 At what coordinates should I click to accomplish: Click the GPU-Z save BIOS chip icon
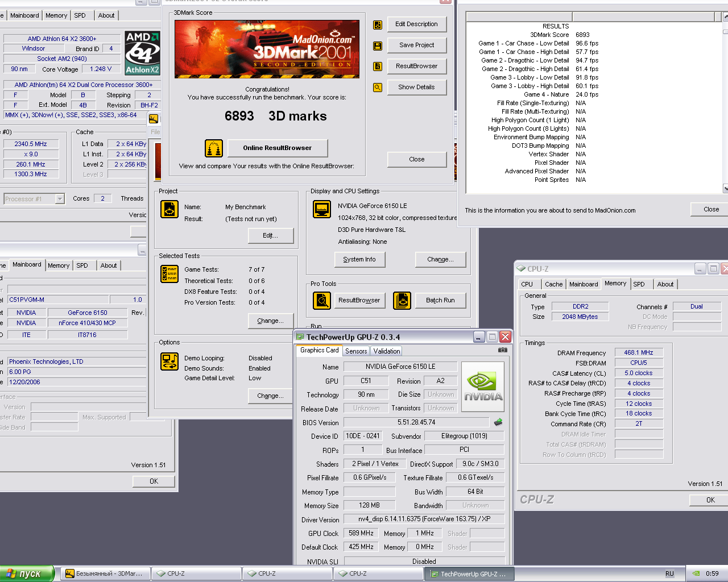coord(498,422)
